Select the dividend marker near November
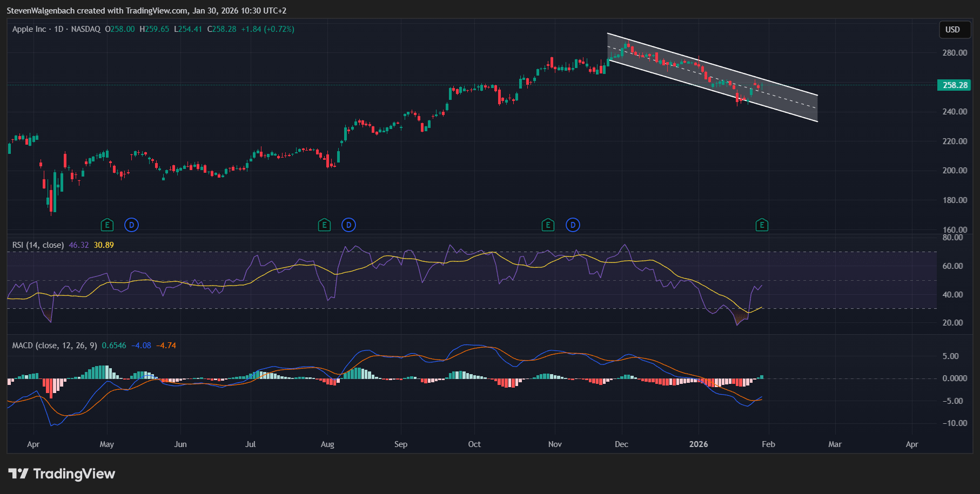980x494 pixels. click(x=573, y=225)
